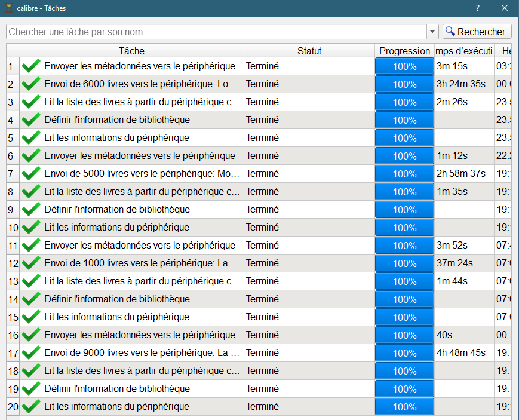Image resolution: width=519 pixels, height=420 pixels.
Task: Click the execution time '4h 48m 45s'
Action: click(460, 352)
